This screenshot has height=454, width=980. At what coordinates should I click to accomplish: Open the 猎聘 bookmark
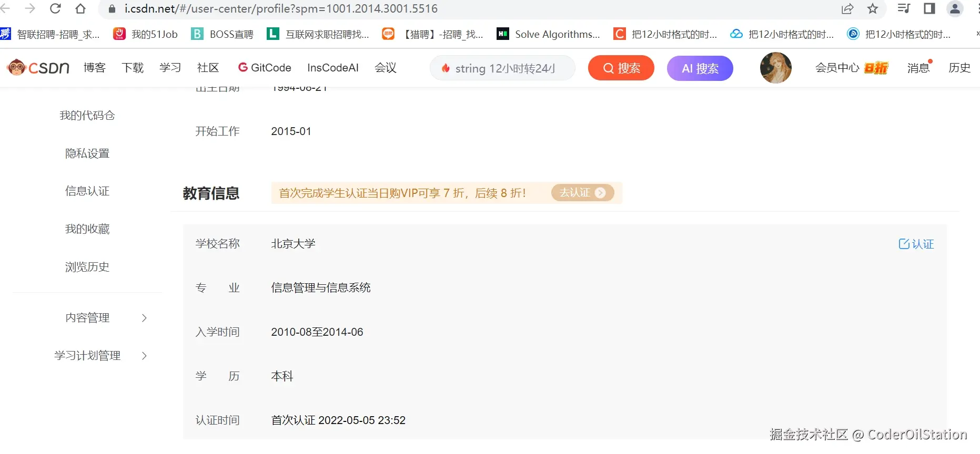click(x=433, y=34)
